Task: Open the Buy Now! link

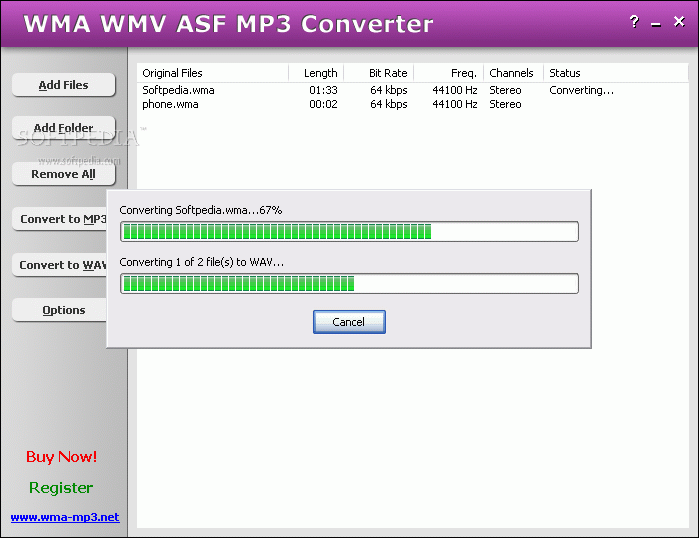Action: pos(62,456)
